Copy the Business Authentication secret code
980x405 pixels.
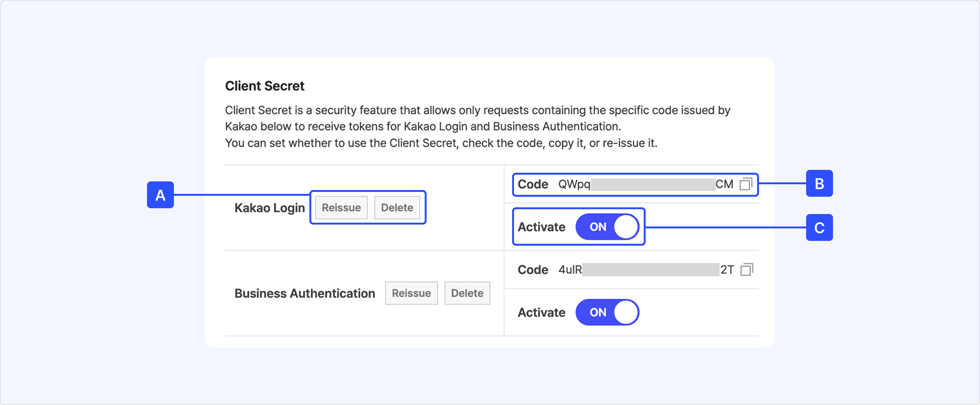[x=747, y=270]
